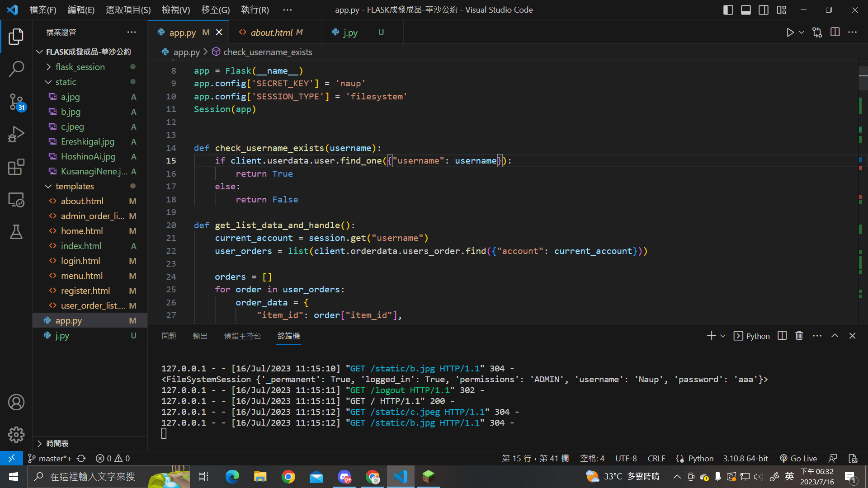
Task: Click the master branch status bar item
Action: pos(50,458)
